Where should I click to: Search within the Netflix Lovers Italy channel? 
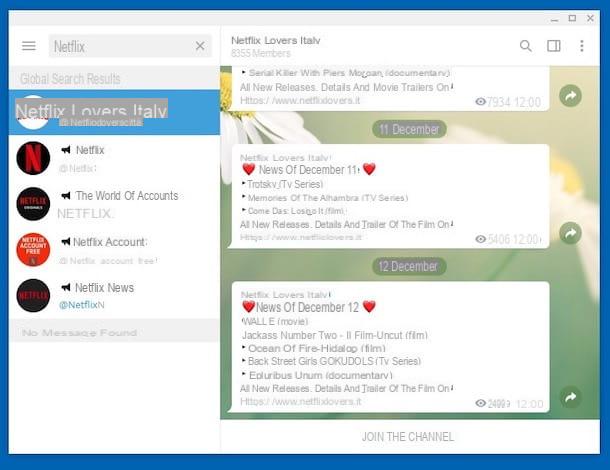(x=526, y=46)
